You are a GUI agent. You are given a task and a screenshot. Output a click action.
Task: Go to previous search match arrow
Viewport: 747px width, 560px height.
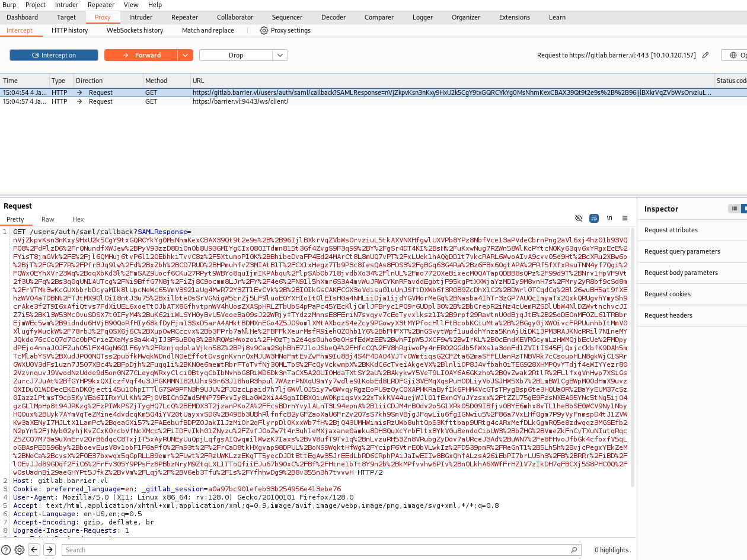pos(34,549)
